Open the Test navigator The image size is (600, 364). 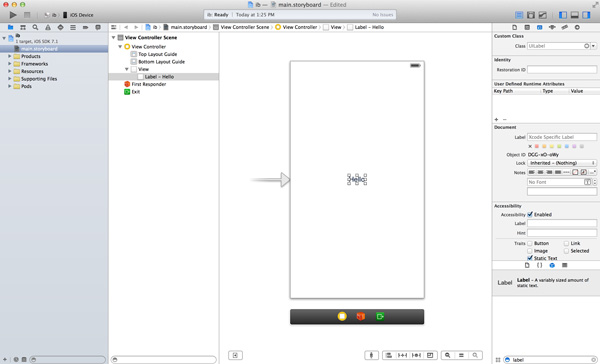coord(60,27)
